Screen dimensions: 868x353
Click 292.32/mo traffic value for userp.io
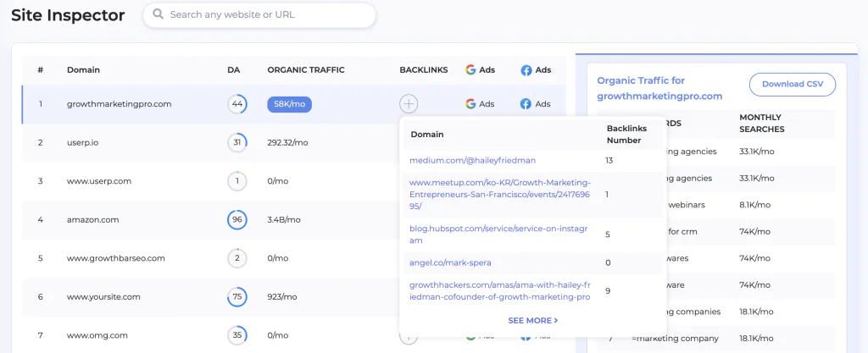287,142
